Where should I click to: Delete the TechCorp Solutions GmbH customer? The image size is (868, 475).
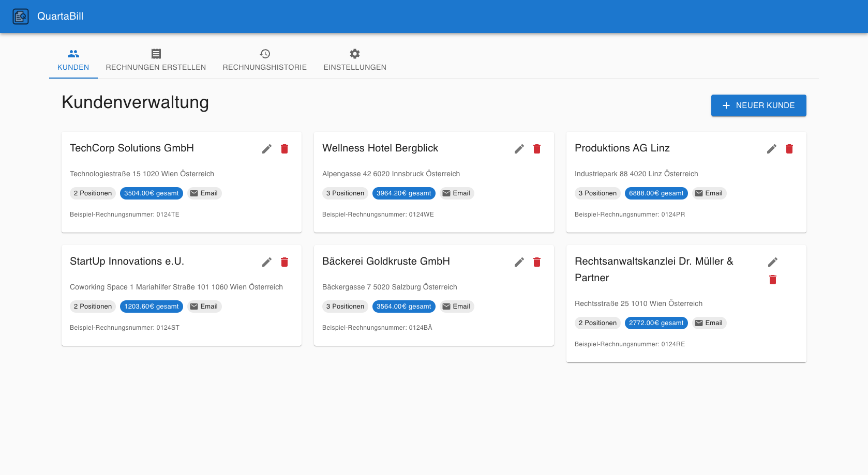coord(285,149)
